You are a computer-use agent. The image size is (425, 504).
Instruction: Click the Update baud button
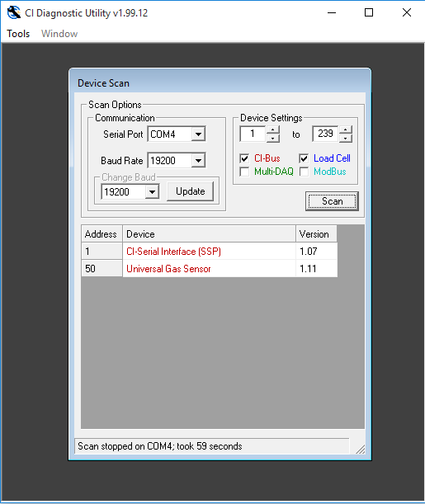pyautogui.click(x=191, y=191)
